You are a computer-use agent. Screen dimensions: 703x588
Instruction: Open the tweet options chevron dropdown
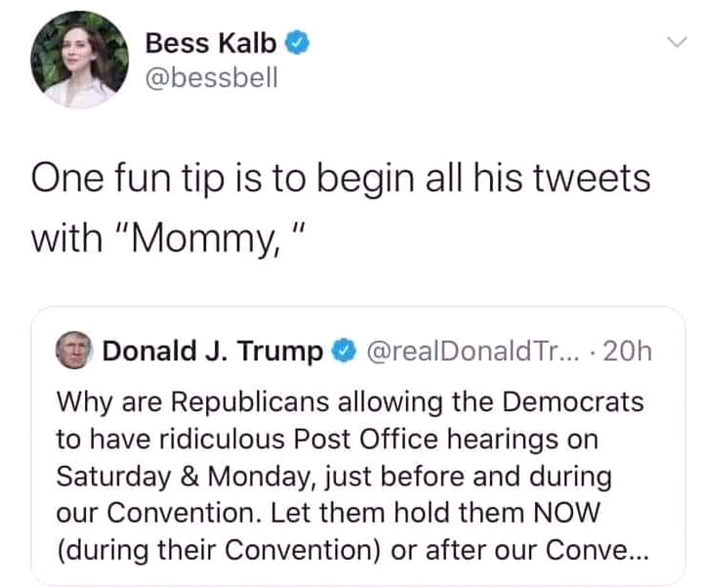coord(676,43)
